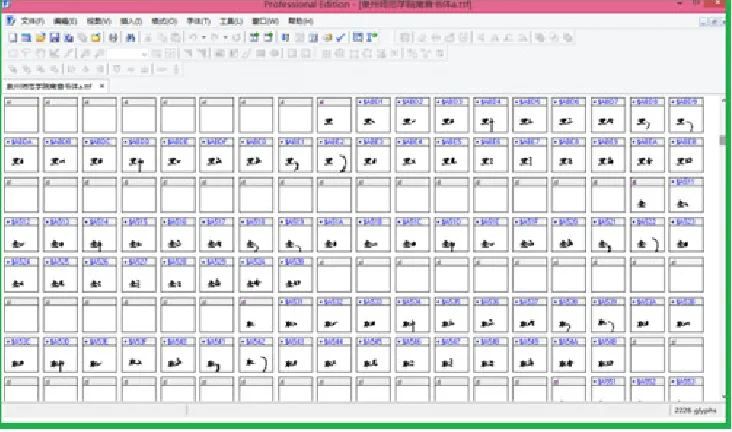
Task: Select the last glyph cell in the third row
Action: 686,195
